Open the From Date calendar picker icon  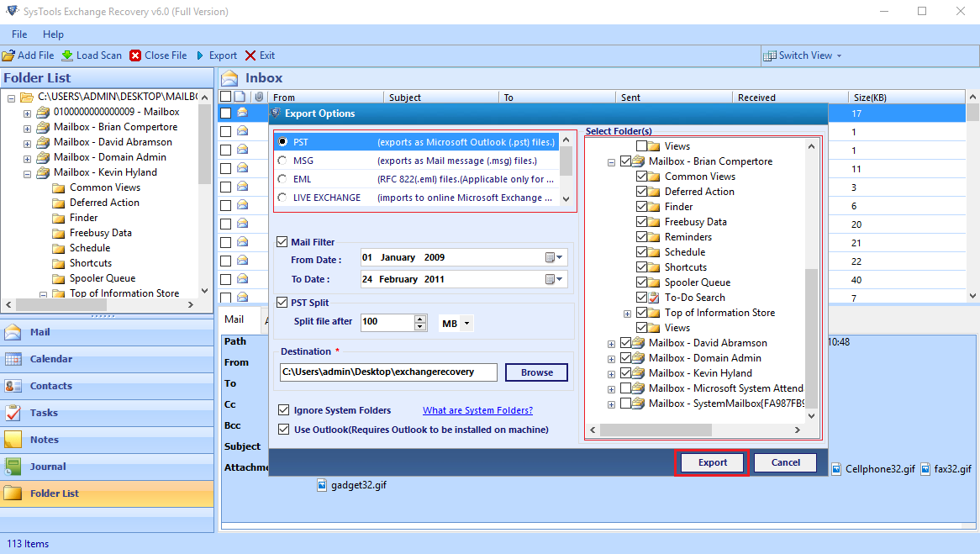(553, 257)
